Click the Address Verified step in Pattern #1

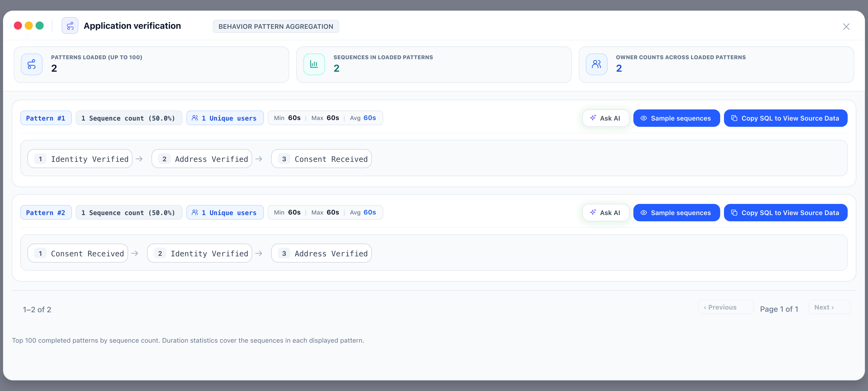(202, 159)
